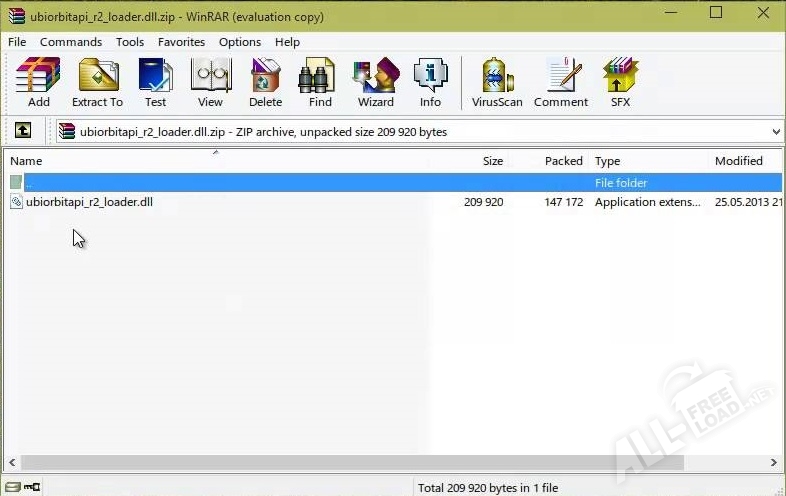The width and height of the screenshot is (786, 496).
Task: Start VirusScan on the archive
Action: 497,82
